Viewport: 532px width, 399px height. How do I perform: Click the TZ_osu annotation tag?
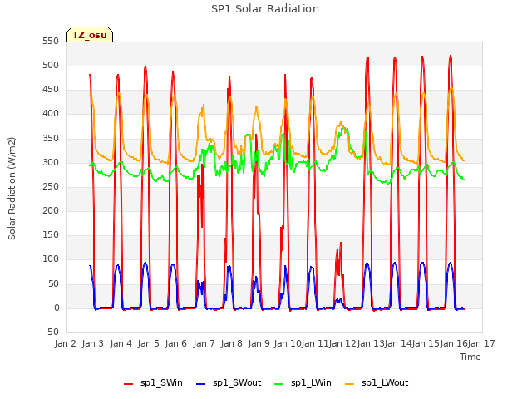[90, 35]
